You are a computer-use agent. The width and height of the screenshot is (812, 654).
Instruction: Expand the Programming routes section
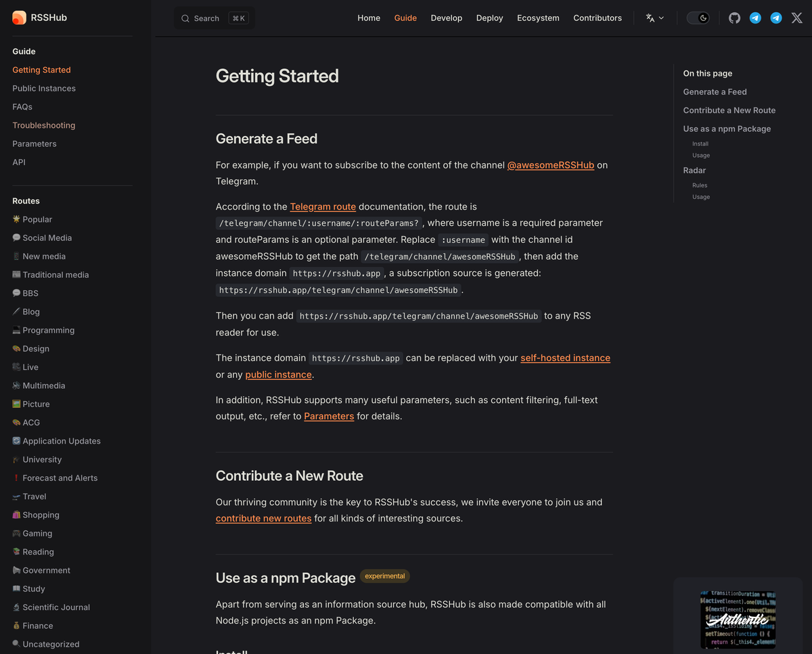click(43, 330)
